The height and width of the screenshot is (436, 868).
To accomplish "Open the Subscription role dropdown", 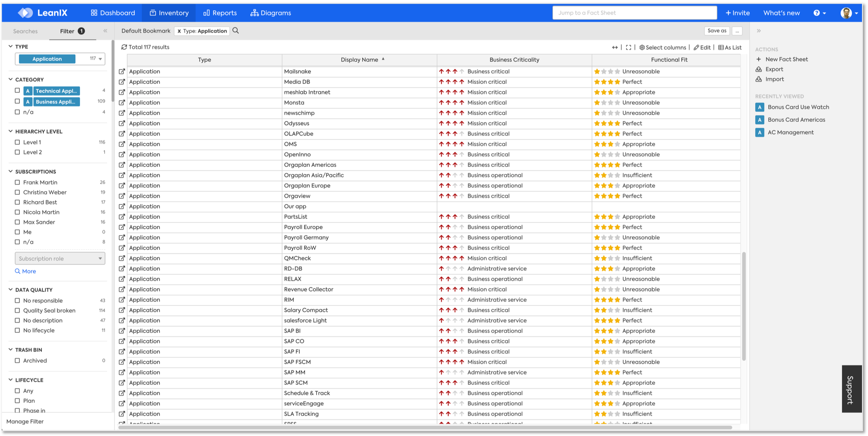I will coord(60,258).
